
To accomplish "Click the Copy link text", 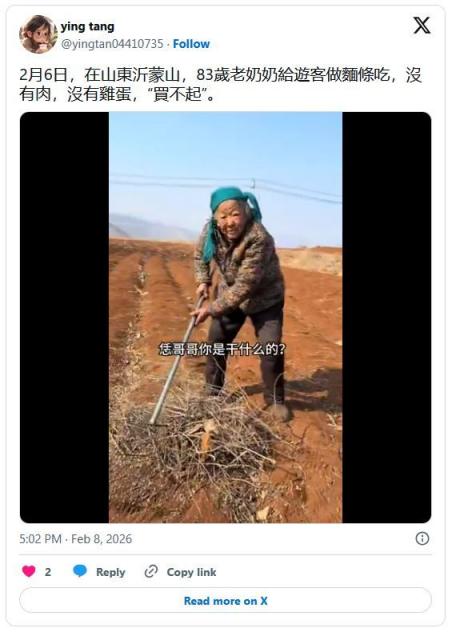I will coord(191,572).
